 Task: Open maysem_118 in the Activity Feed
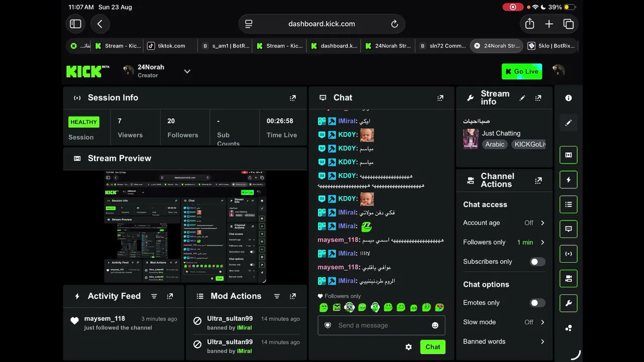coord(105,319)
